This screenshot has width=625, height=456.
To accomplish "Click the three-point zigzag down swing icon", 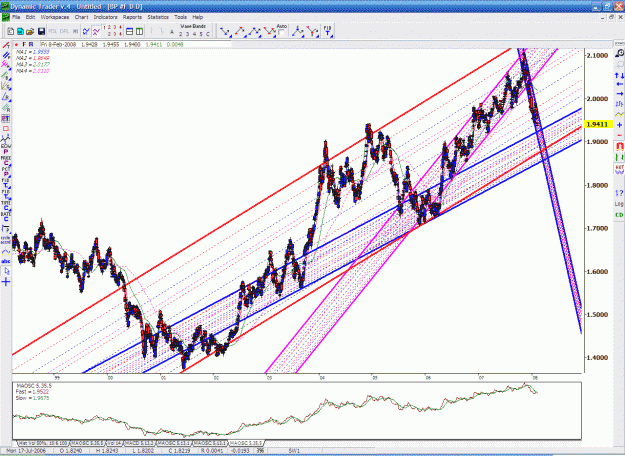I will 270,31.
